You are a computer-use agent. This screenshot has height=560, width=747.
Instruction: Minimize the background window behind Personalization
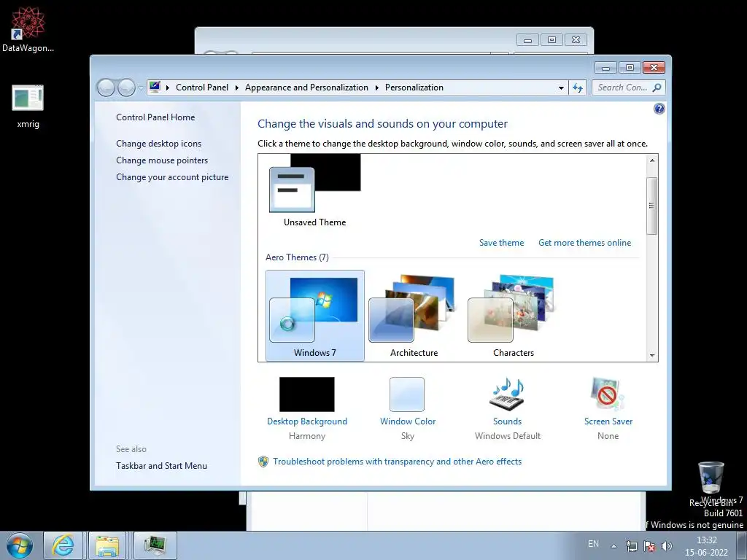[527, 40]
